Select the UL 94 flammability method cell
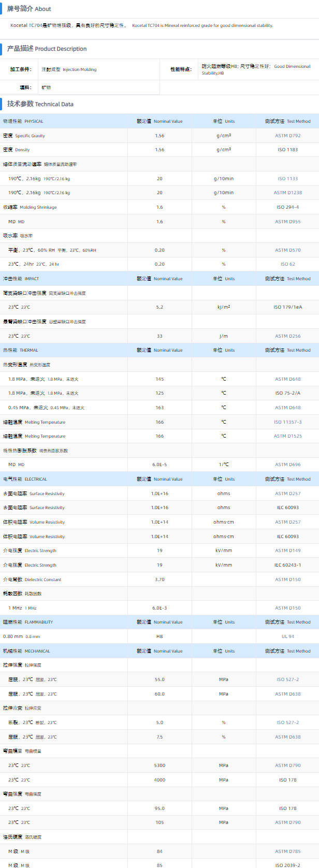Viewport: 319px width, 868px height. pyautogui.click(x=287, y=636)
